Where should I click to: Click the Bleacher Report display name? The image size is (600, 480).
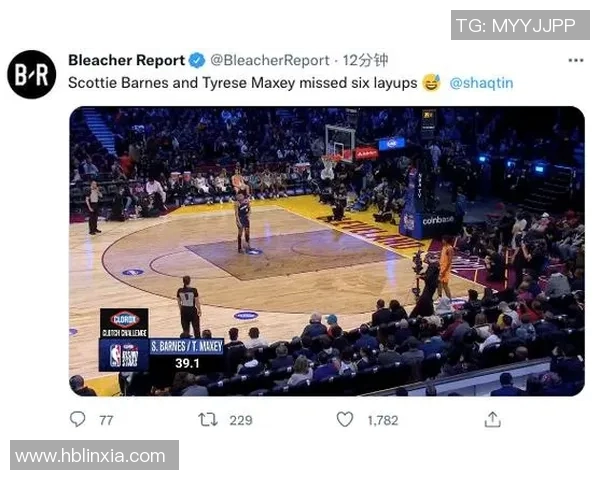[127, 60]
